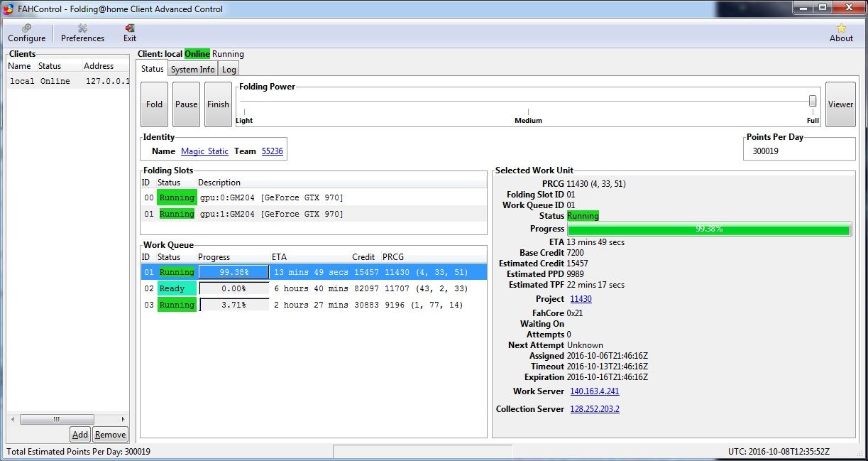Click the Estimated TPF 22 mins value
Screen dimensions: 868x461
[596, 285]
